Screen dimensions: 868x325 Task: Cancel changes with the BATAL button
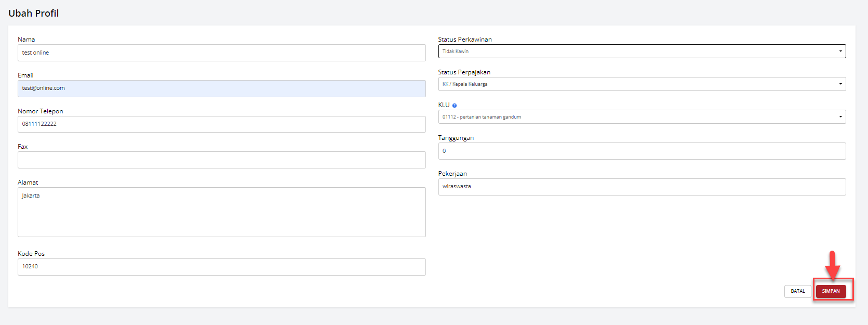click(797, 291)
